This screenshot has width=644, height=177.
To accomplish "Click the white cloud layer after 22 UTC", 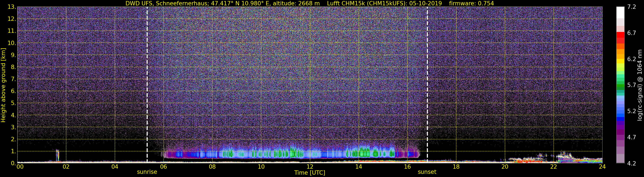I will tap(566, 156).
